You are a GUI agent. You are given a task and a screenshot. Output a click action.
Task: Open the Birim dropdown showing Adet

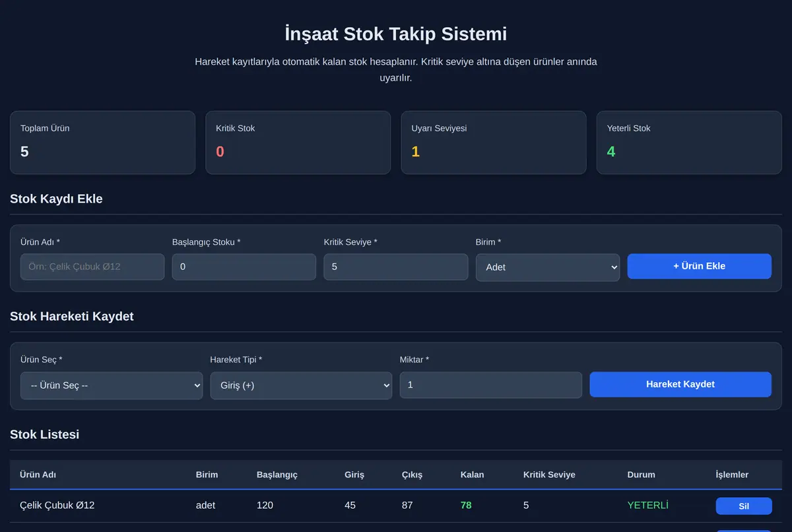click(x=548, y=267)
